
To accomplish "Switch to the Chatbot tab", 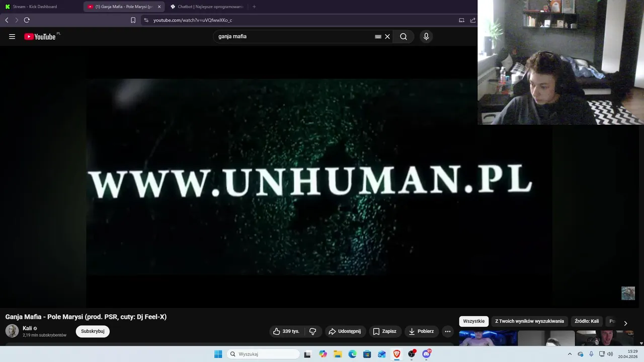I will pos(207,7).
